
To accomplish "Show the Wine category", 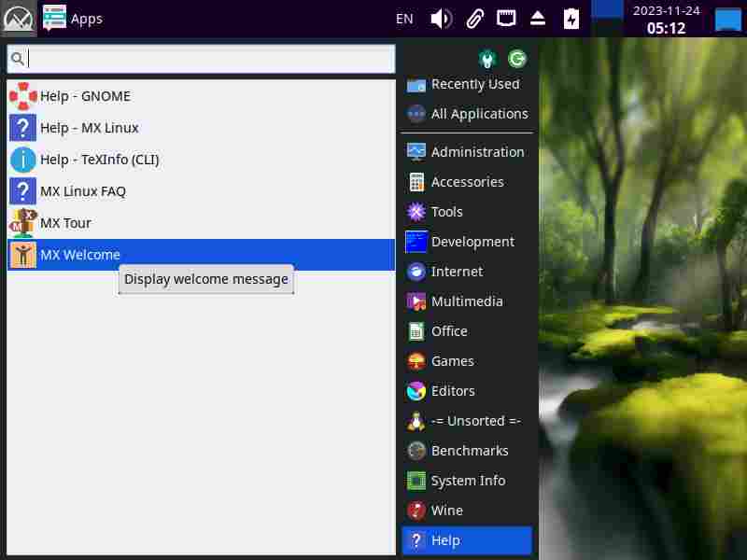I will pyautogui.click(x=468, y=511).
